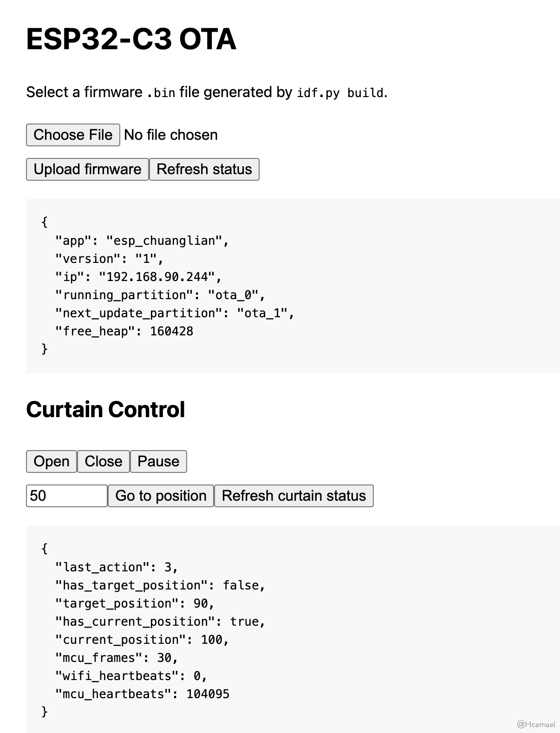Screen dimensions: 560x733
Task: Focus the position number input field
Action: [x=67, y=496]
